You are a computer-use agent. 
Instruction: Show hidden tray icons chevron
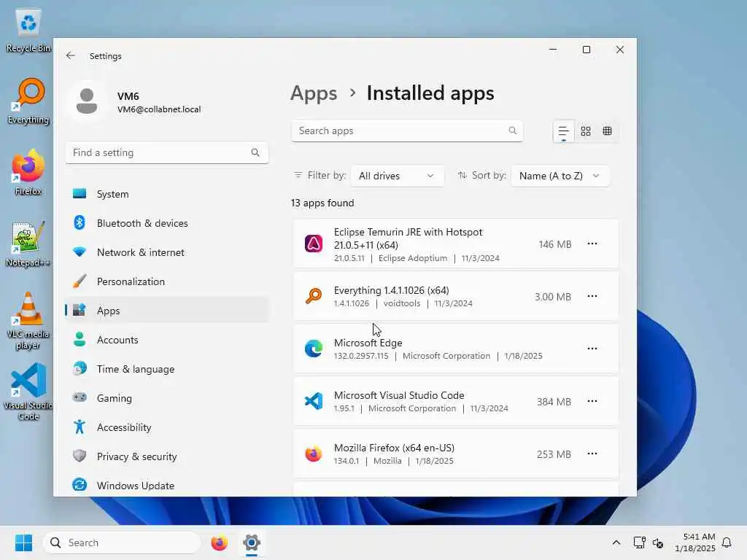(x=616, y=542)
